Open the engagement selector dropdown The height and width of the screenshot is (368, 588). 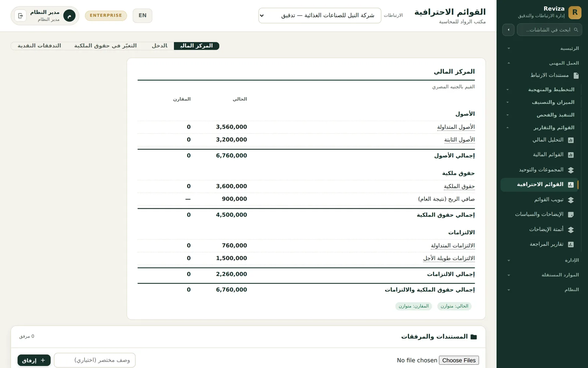[320, 15]
